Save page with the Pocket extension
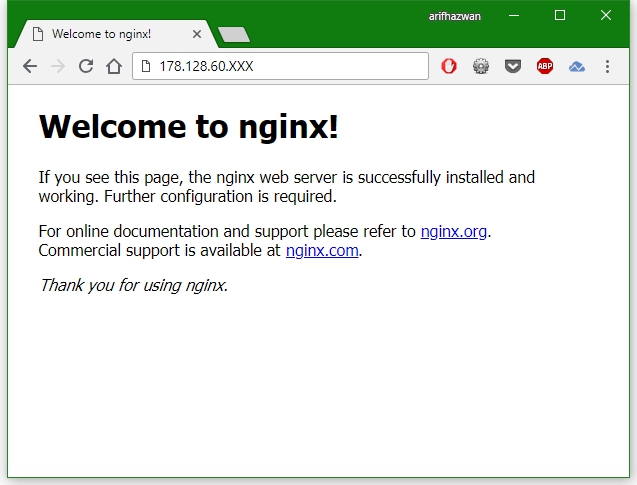 coord(513,66)
